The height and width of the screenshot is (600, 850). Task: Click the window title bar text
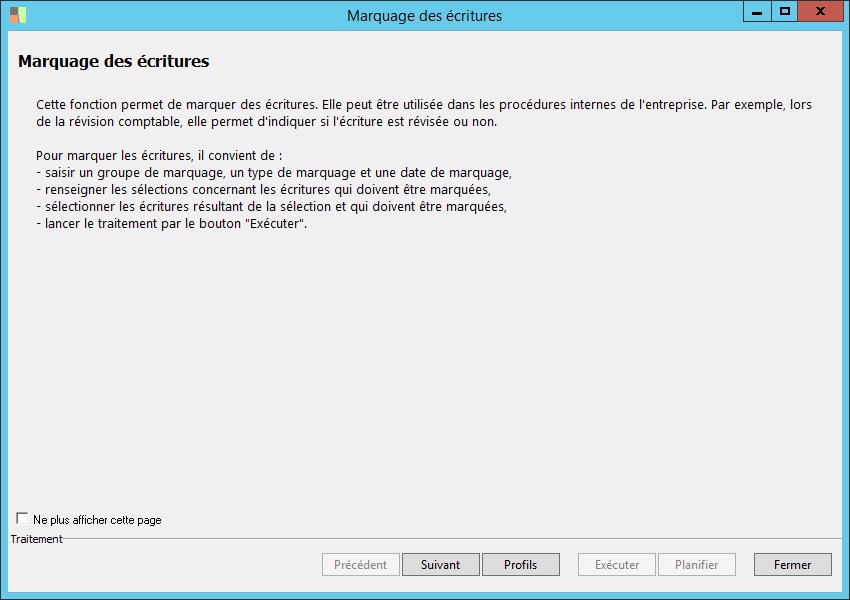tap(424, 16)
